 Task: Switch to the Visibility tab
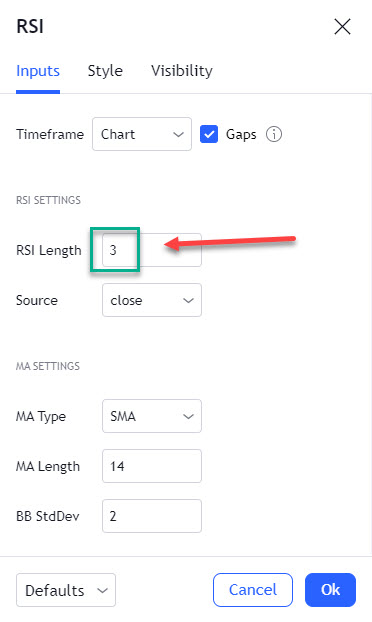tap(182, 71)
